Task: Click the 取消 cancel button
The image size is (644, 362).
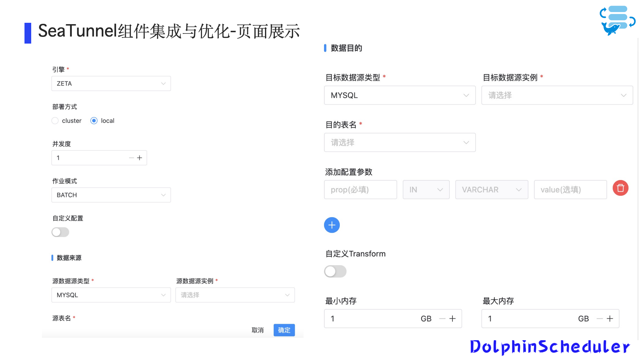Action: point(258,330)
